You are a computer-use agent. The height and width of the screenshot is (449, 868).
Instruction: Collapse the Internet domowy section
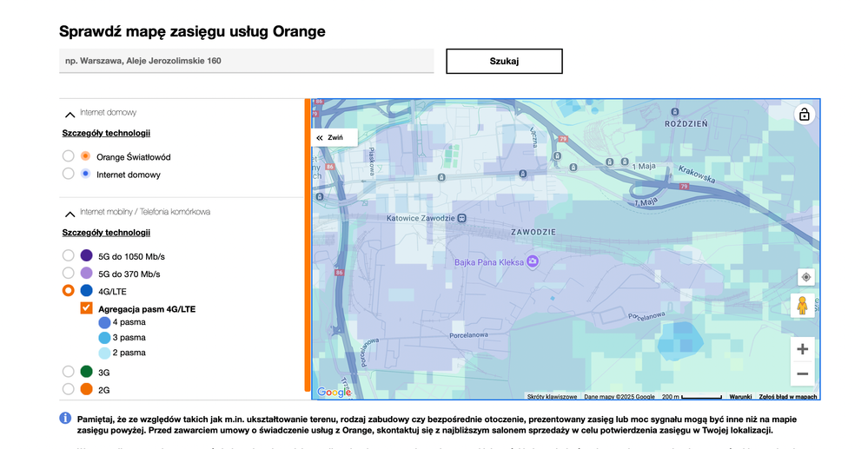tap(69, 113)
